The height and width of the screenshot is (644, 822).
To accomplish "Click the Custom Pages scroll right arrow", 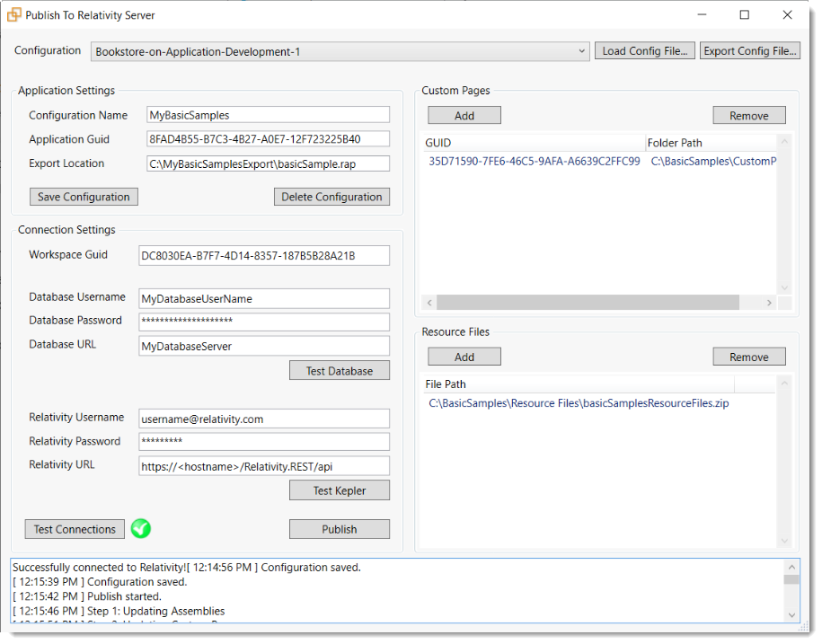I will tap(769, 303).
